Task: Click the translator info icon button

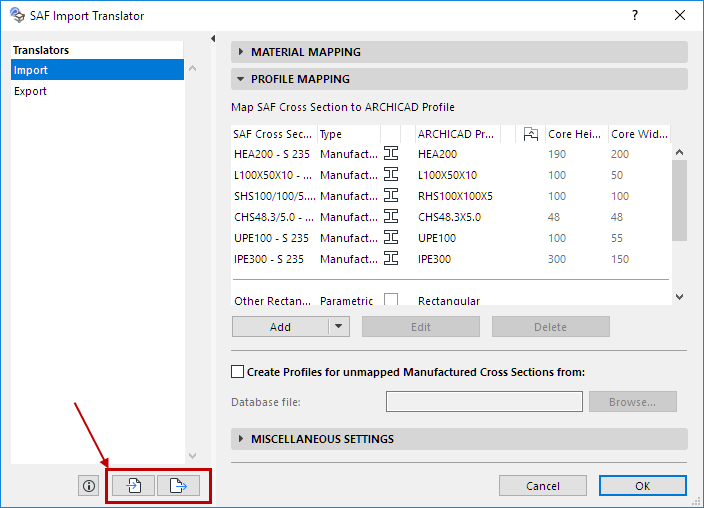Action: click(x=88, y=486)
